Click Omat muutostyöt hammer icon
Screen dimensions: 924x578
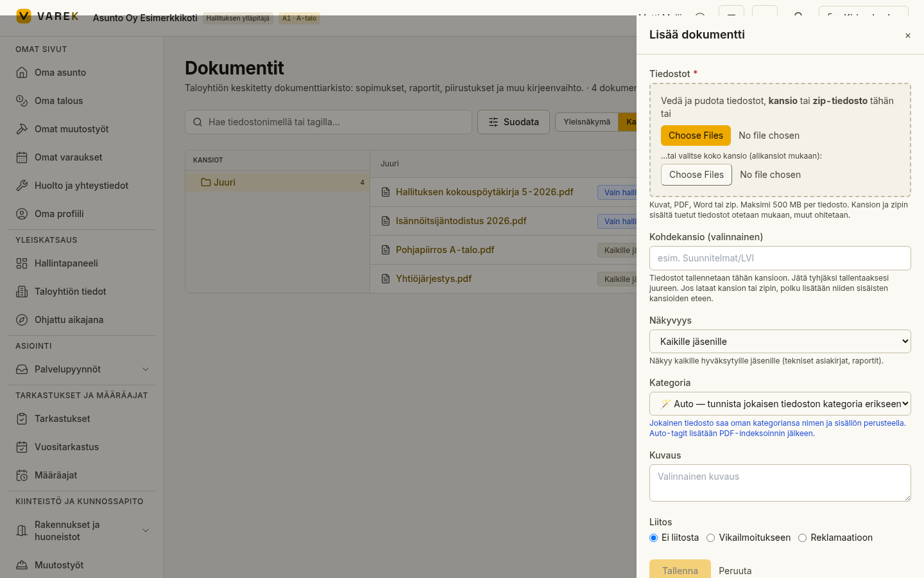(22, 129)
